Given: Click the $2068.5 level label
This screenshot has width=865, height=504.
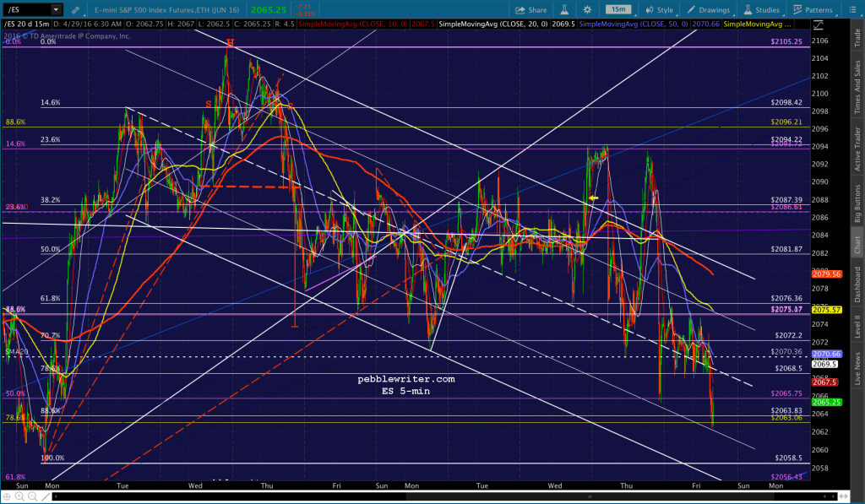Looking at the screenshot, I should coord(788,368).
